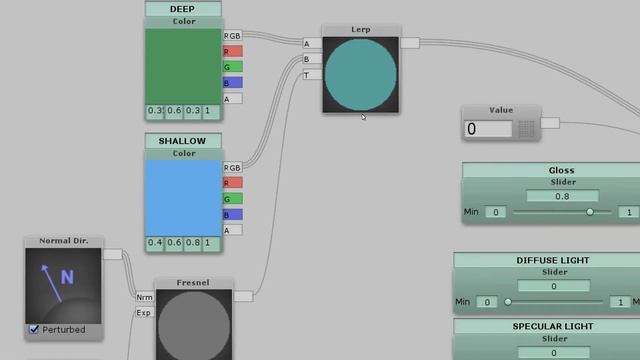Screen dimensions: 640x360
Task: Select the Lerp node preview
Action: pos(360,75)
